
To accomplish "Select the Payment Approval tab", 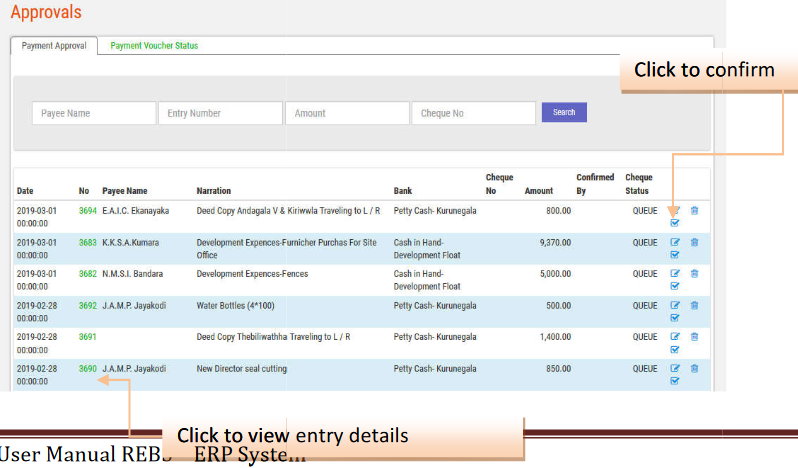I will [54, 46].
